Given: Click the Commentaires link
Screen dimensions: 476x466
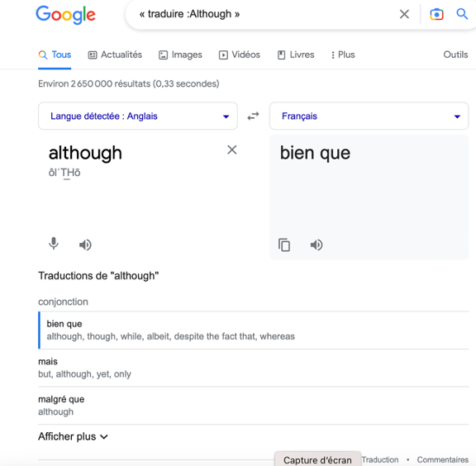Looking at the screenshot, I should tap(442, 459).
